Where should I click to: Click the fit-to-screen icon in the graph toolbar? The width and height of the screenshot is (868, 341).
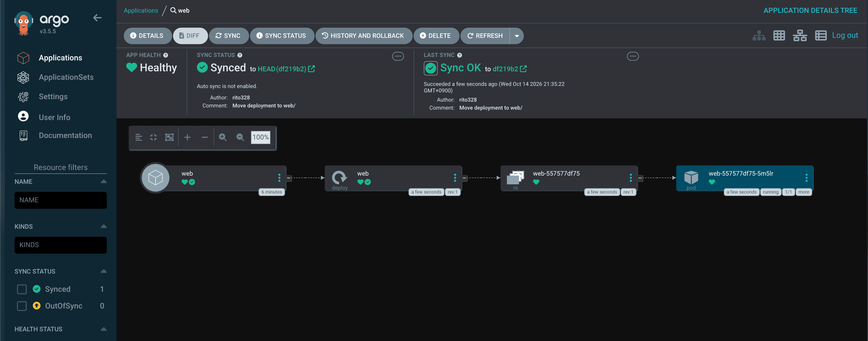(x=169, y=137)
